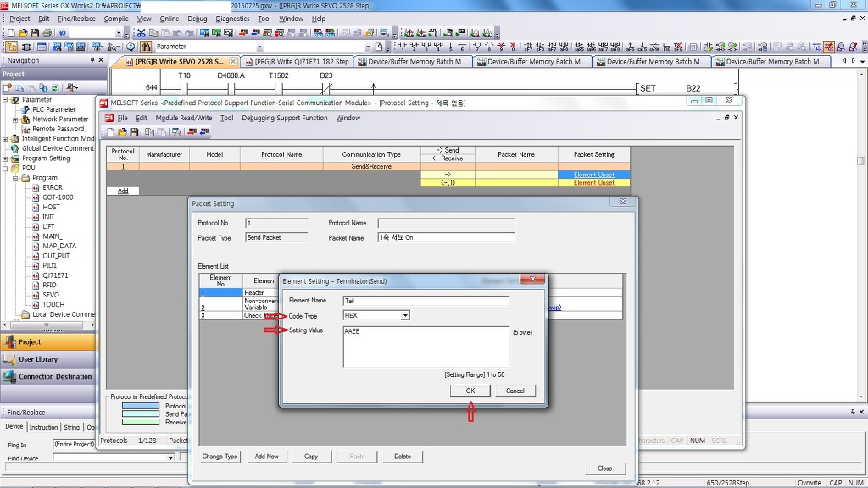Click the New project icon in main toolbar
This screenshot has height=488, width=868.
[11, 33]
